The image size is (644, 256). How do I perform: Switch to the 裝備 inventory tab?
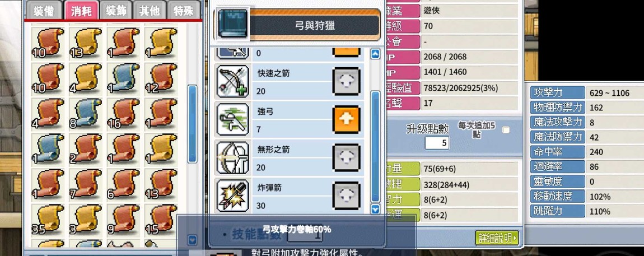(43, 10)
